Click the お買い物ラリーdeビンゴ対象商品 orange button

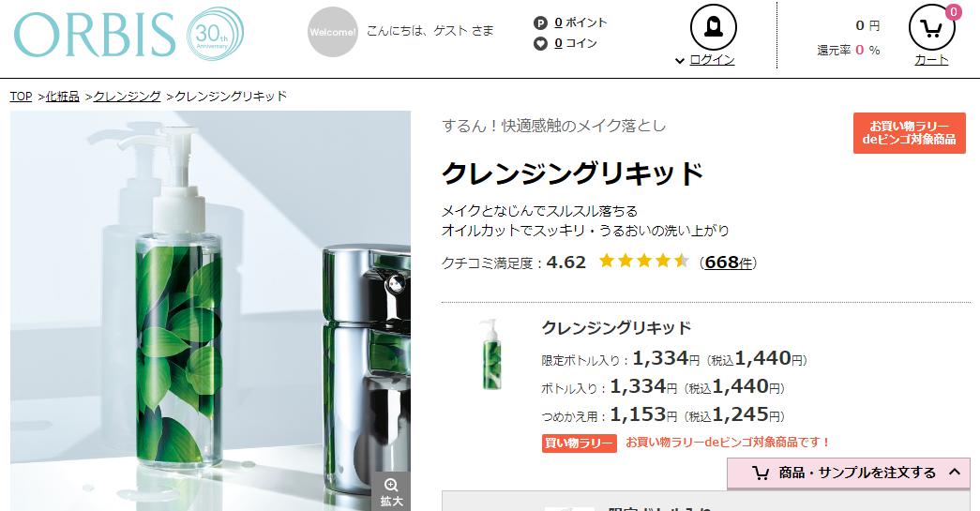[x=910, y=133]
